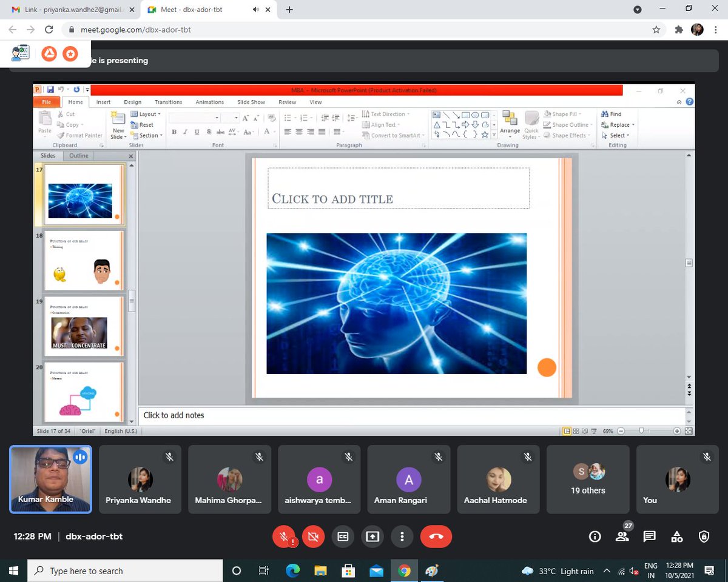This screenshot has height=582, width=728.
Task: Click the Present now icon
Action: pos(372,537)
